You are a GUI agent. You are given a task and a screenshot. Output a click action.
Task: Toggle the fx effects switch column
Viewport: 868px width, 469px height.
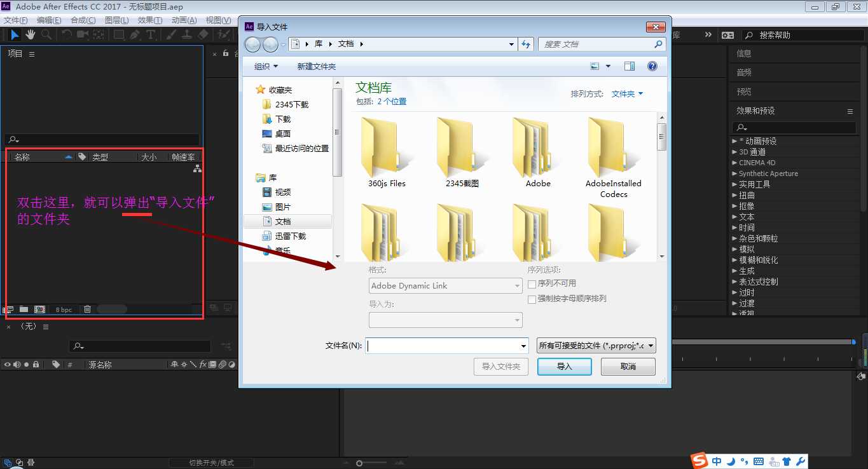[203, 365]
